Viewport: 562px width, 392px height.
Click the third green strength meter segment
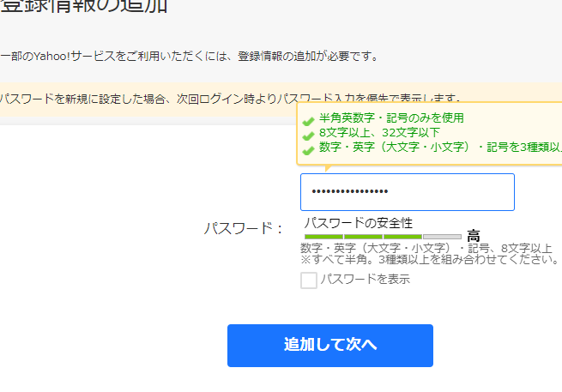point(402,236)
